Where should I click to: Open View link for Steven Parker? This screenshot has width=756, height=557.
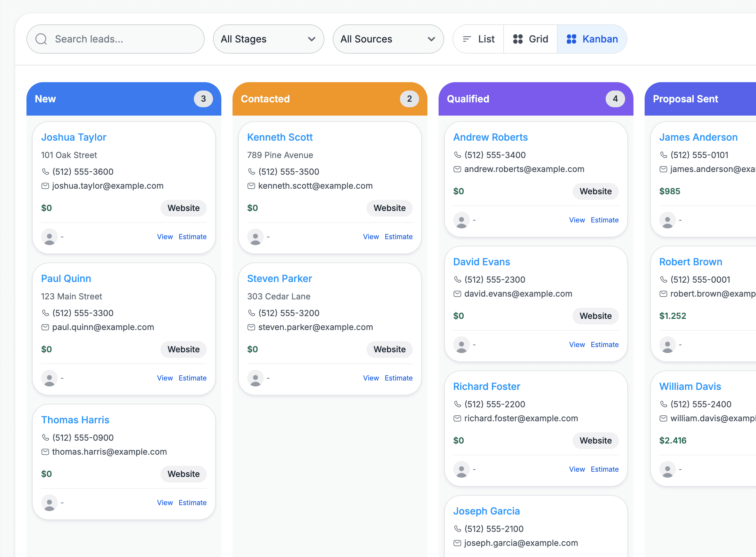371,378
